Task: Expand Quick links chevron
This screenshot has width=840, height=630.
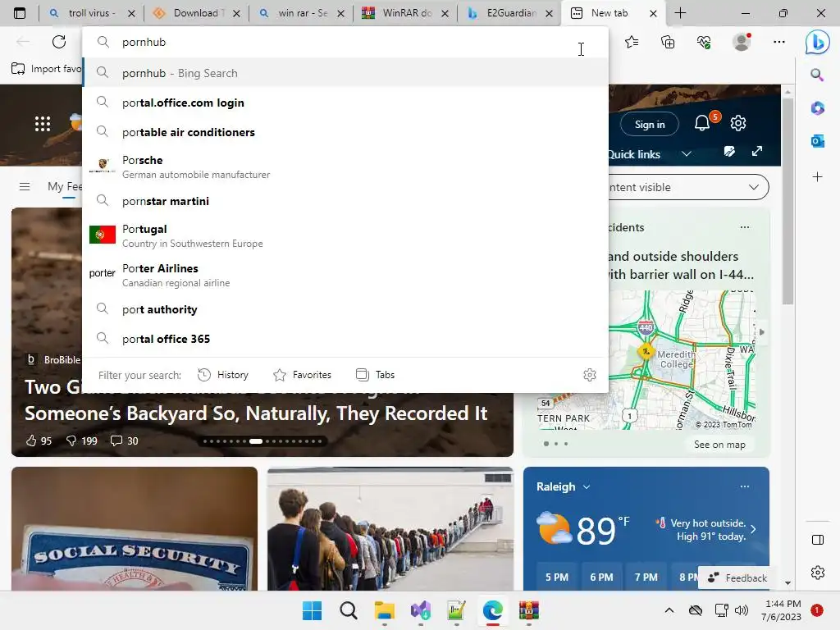Action: (687, 154)
